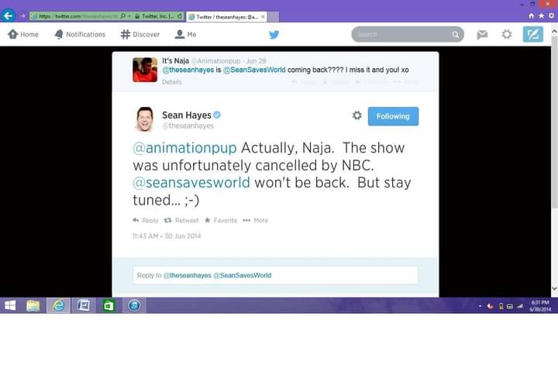Click the search magnifier icon
Screen dimensions: 558x392
tap(456, 35)
